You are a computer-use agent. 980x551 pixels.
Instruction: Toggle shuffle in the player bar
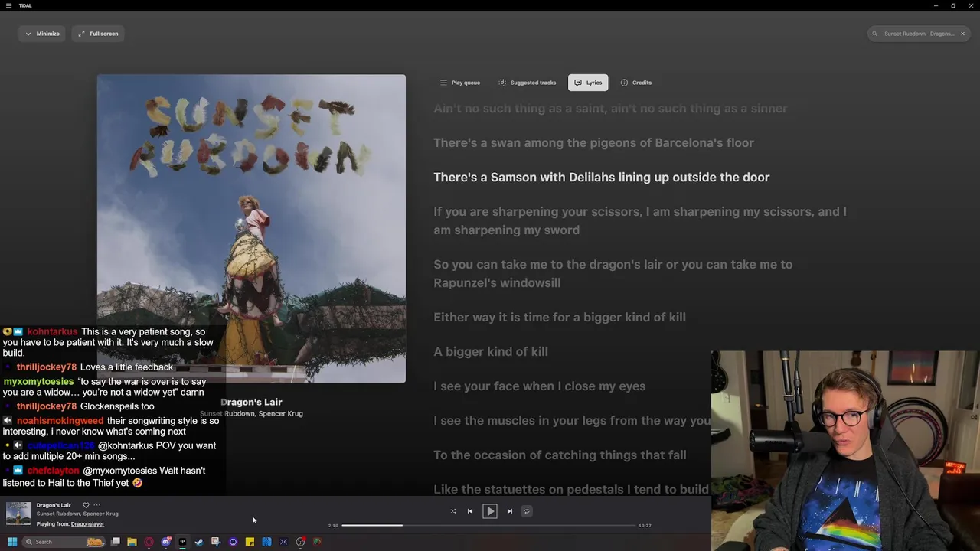453,511
